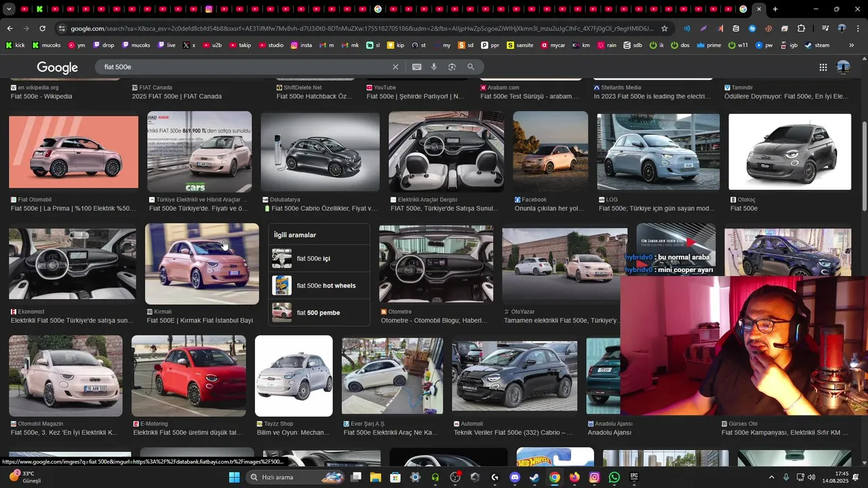Open the mycar bookmark

tap(552, 45)
